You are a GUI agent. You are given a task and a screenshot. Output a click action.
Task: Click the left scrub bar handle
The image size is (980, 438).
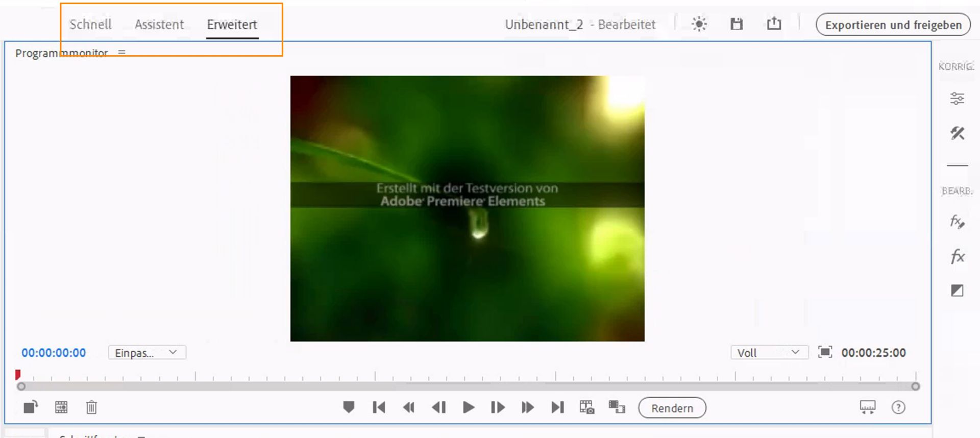(x=21, y=387)
